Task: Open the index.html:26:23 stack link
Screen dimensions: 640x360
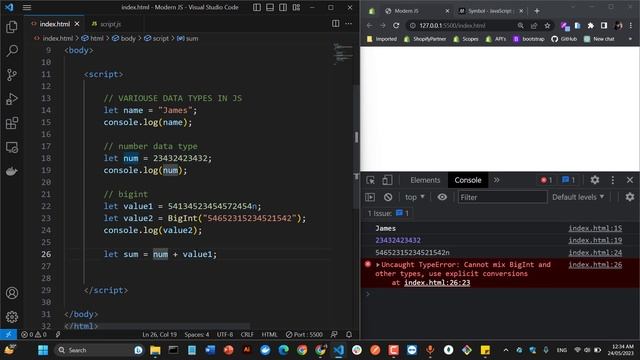Action: coord(437,282)
